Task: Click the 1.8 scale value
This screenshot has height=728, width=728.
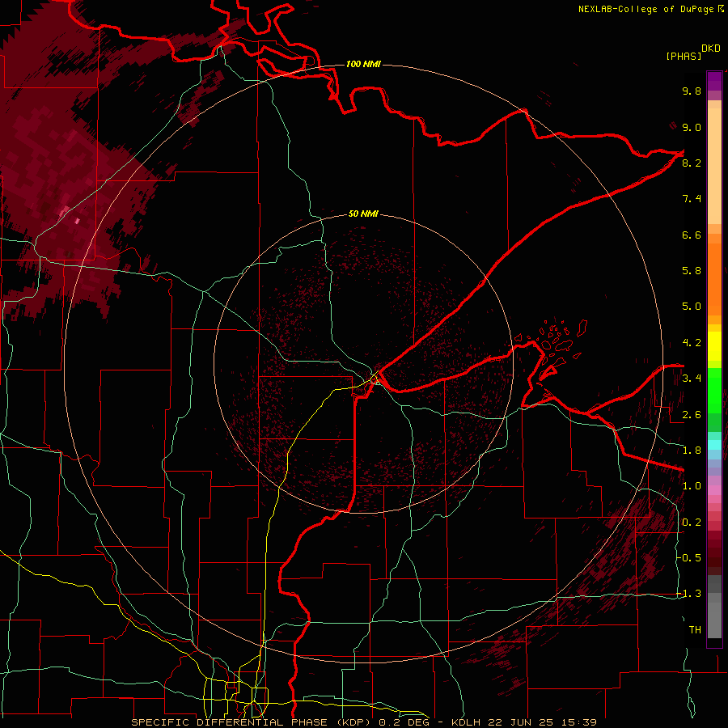Action: (x=692, y=451)
